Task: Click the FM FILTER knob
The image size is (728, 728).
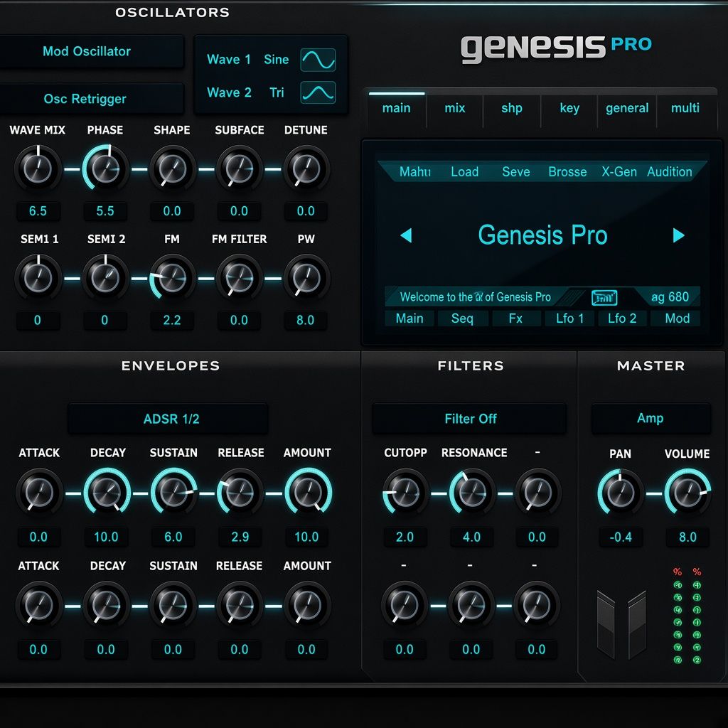Action: tap(239, 278)
